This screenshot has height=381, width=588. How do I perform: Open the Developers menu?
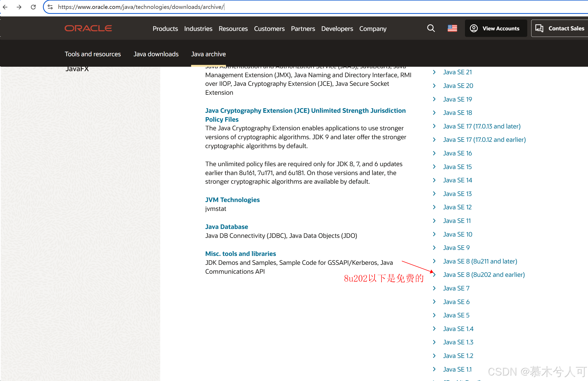click(x=337, y=29)
